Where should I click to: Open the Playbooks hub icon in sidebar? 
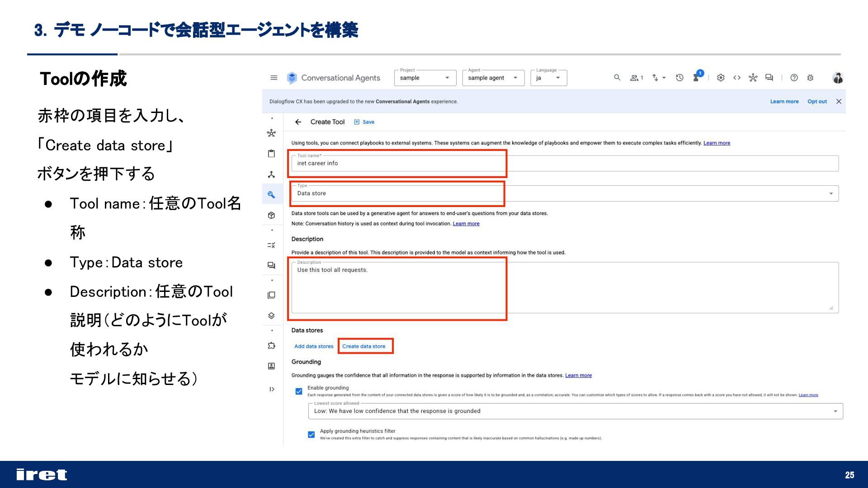pos(271,133)
